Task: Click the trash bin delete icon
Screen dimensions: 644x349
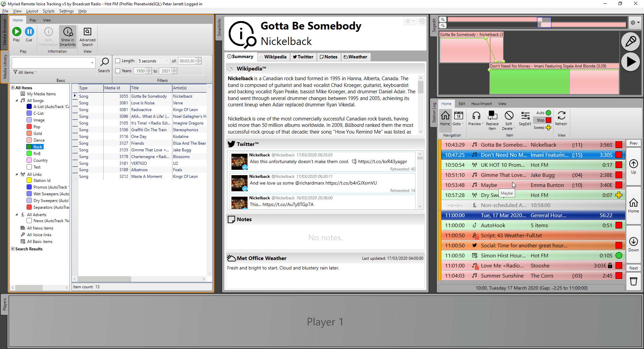Action: point(633,281)
